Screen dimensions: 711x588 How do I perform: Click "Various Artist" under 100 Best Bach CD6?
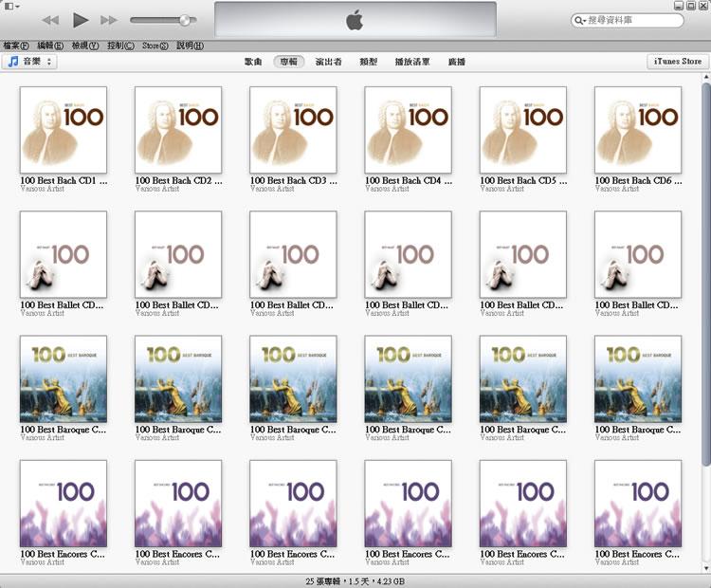point(617,189)
